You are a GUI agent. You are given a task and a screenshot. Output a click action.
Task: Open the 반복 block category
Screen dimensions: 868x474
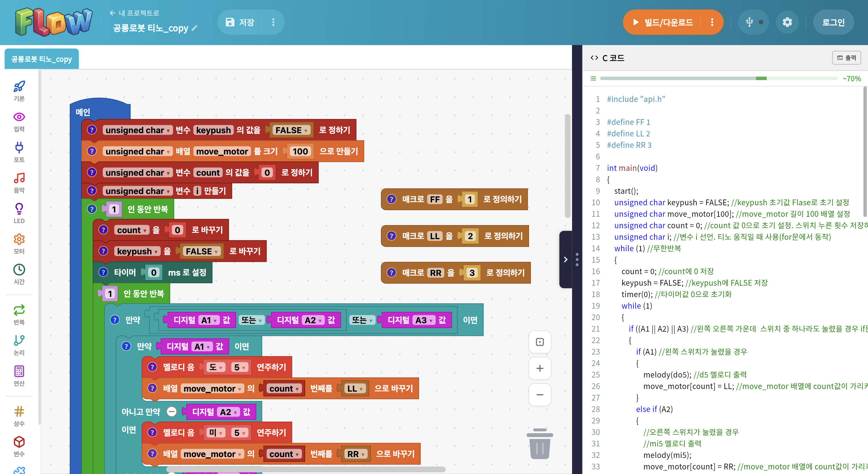click(x=19, y=315)
